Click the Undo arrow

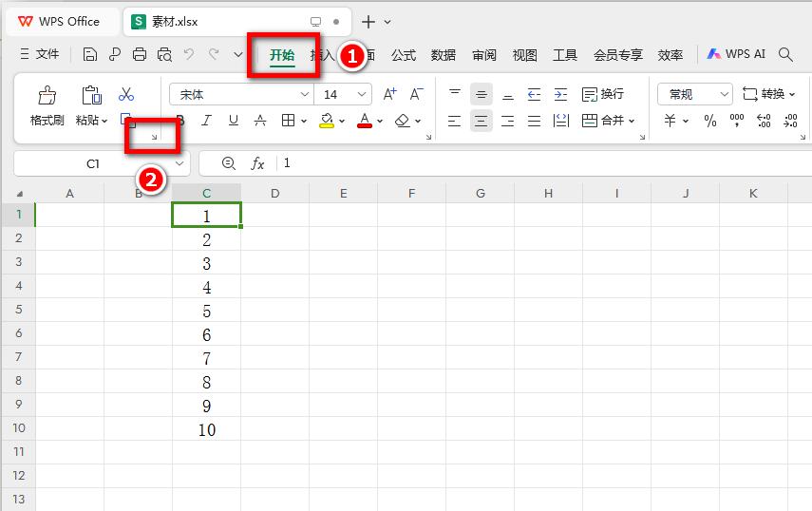click(189, 54)
